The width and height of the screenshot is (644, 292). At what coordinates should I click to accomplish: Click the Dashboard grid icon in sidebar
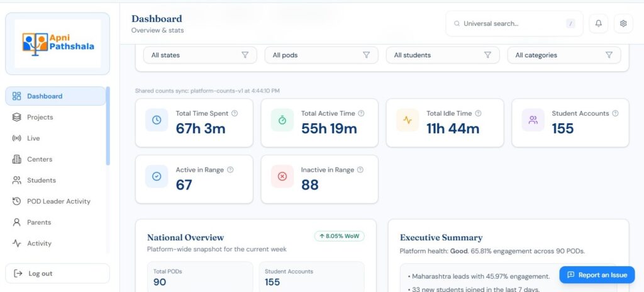click(x=16, y=96)
